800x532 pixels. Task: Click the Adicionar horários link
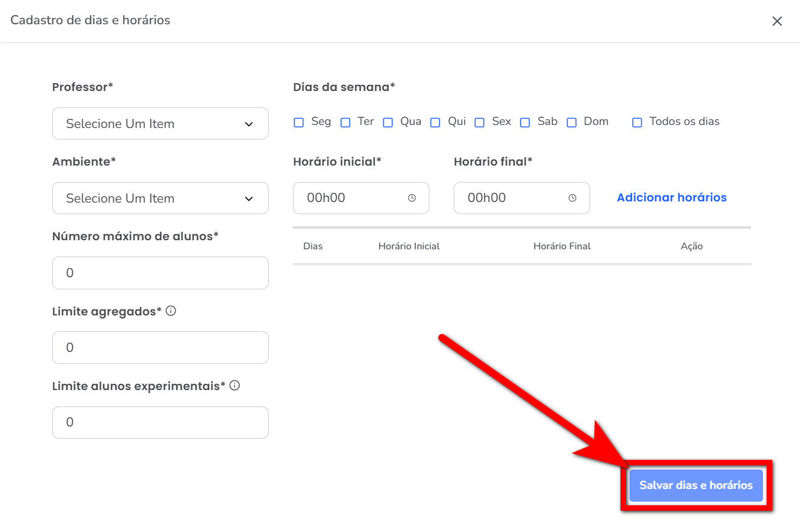[x=671, y=198]
